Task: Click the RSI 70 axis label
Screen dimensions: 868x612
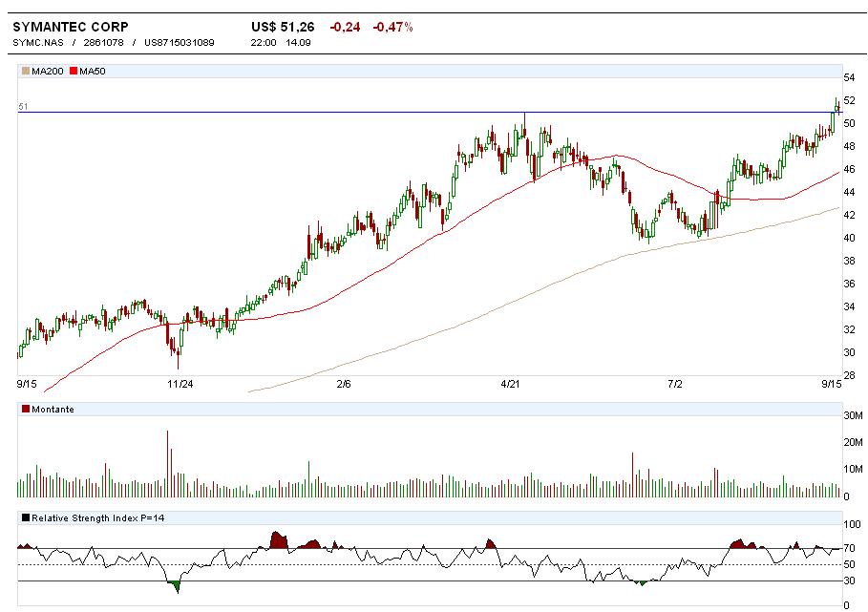Action: [x=849, y=548]
